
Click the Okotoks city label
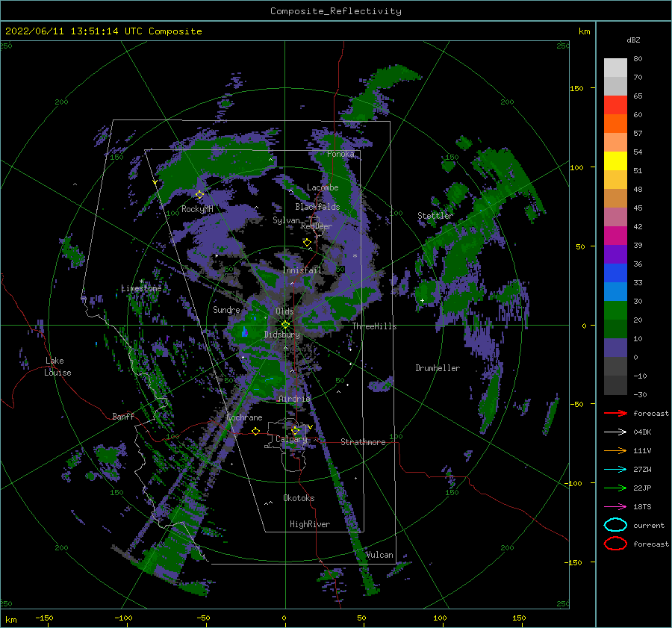(x=299, y=498)
